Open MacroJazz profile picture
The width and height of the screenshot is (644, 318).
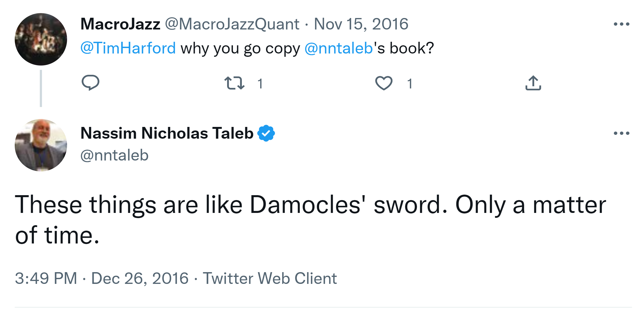(x=41, y=39)
